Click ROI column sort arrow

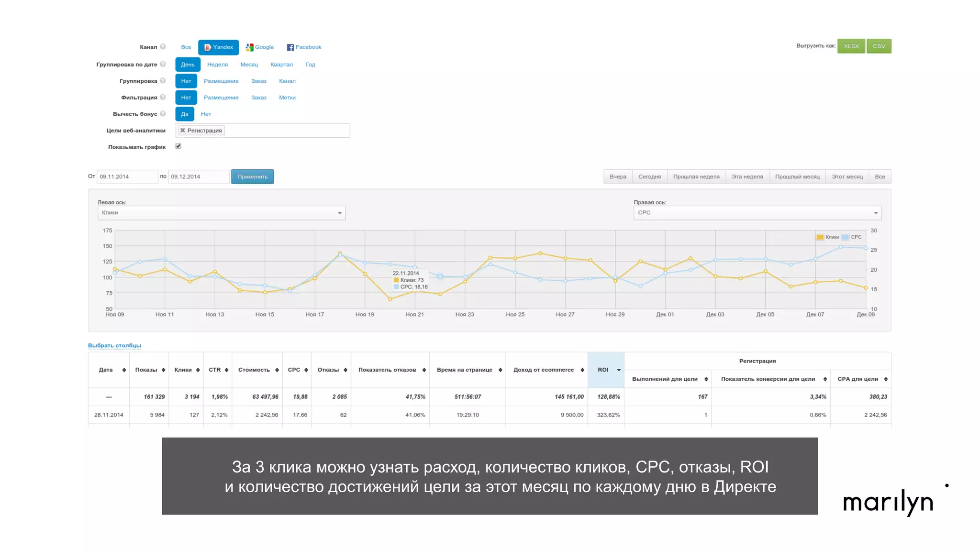(x=619, y=370)
